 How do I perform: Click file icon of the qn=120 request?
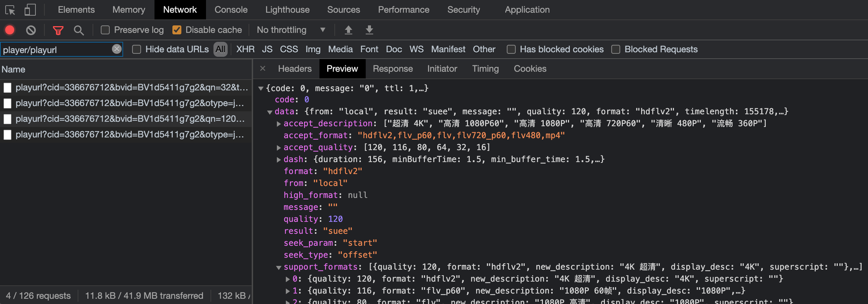click(x=7, y=119)
